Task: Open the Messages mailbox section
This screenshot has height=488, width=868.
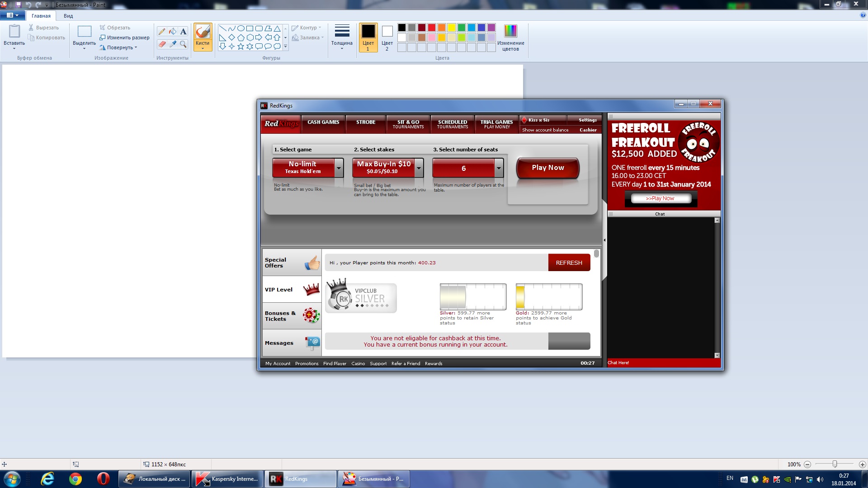Action: pos(292,343)
